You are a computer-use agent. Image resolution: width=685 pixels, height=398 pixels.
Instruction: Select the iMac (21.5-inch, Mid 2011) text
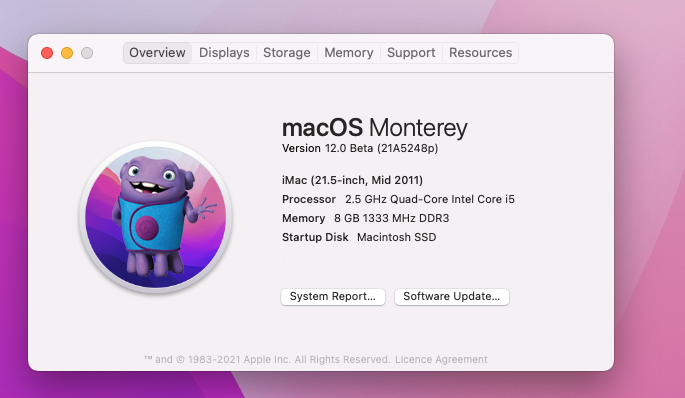(x=353, y=180)
